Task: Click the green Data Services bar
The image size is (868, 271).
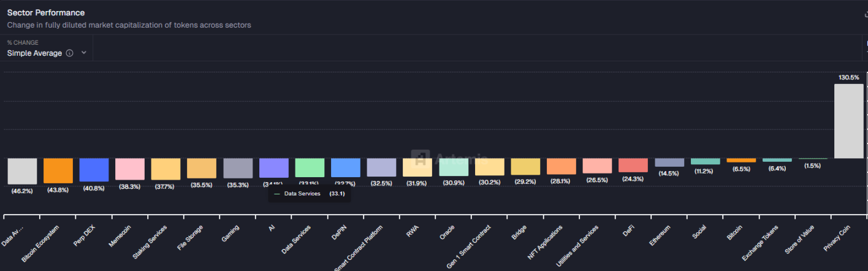Action: coord(310,167)
